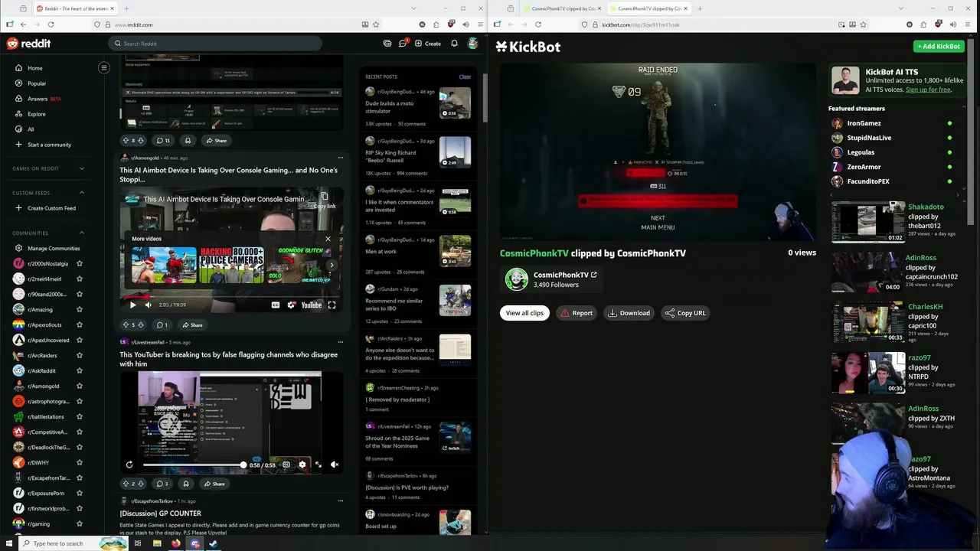Click View all clips button
Viewport: 980px width, 551px height.
[524, 313]
